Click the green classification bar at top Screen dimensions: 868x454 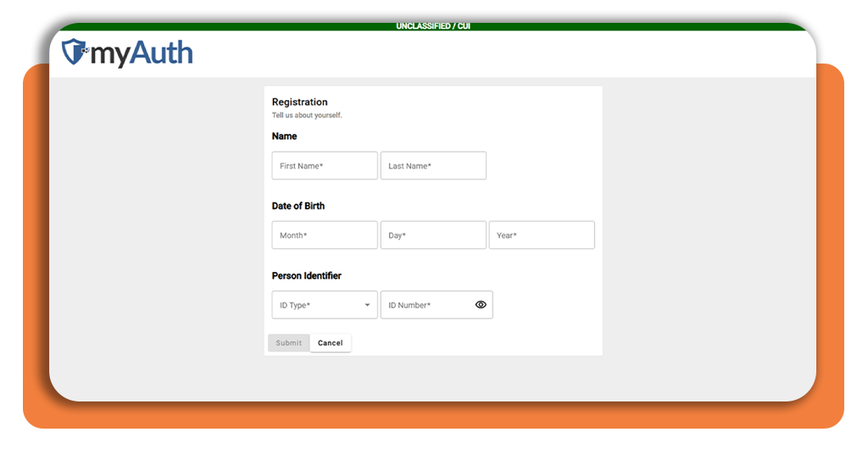pos(433,26)
